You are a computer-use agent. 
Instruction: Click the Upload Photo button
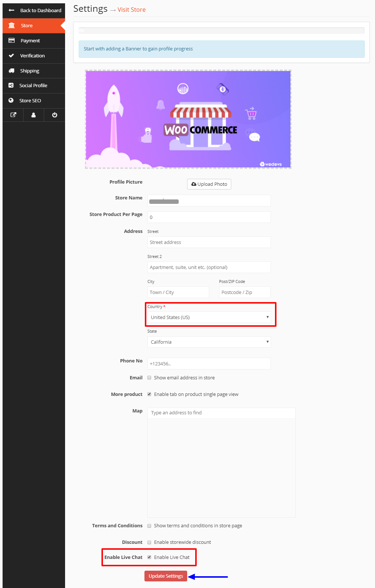[x=209, y=184]
